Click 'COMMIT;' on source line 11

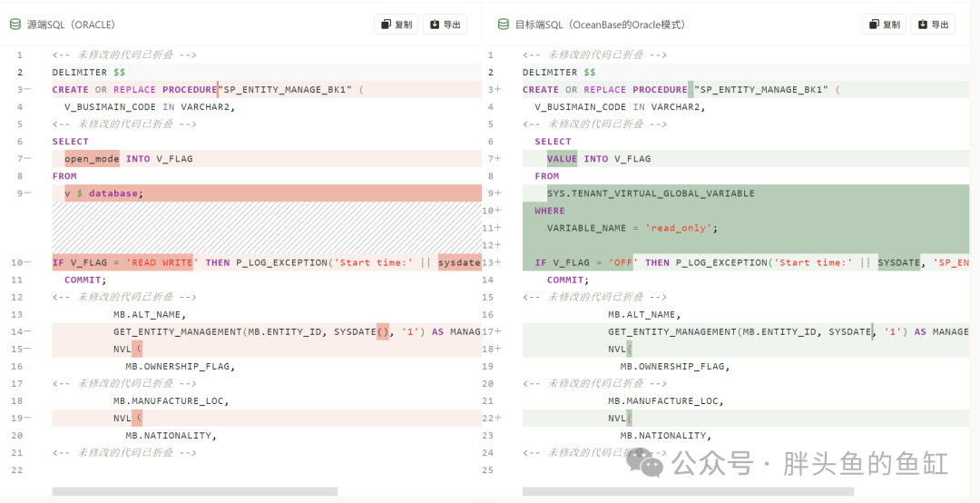85,281
